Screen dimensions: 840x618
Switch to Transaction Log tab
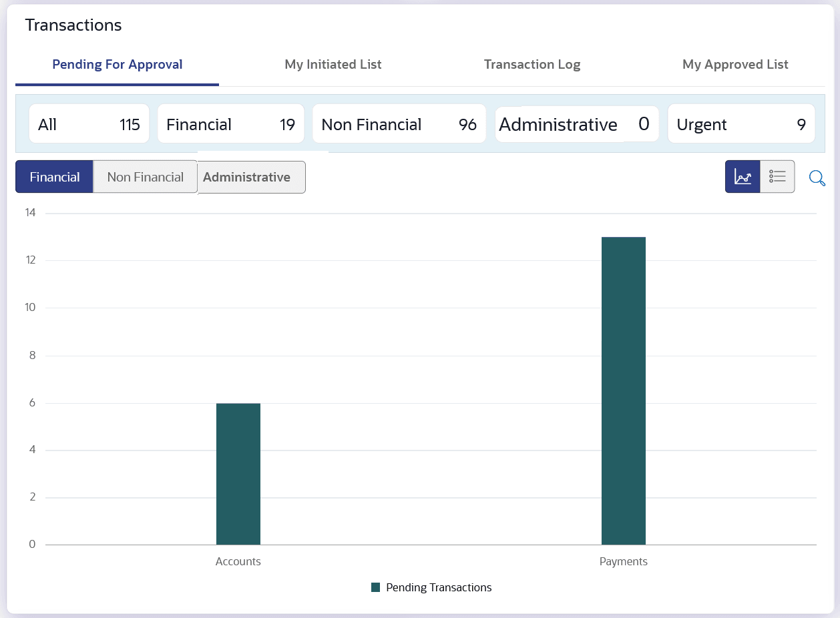(x=532, y=65)
